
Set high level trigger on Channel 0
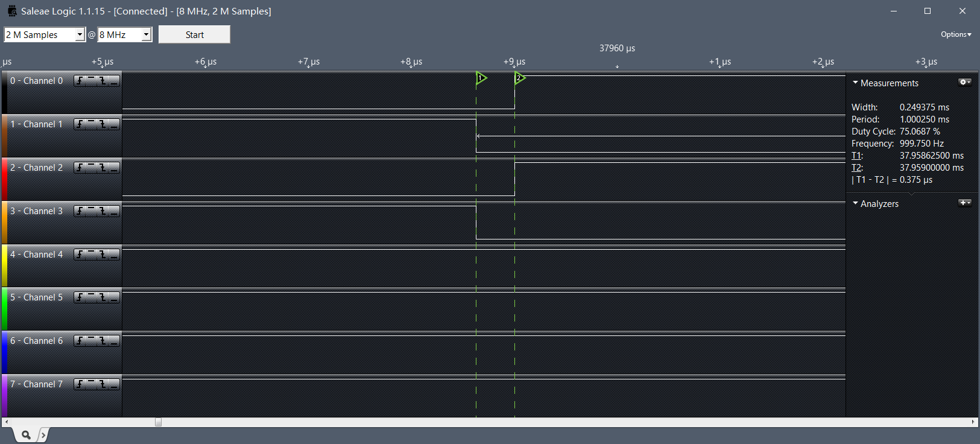coord(91,81)
